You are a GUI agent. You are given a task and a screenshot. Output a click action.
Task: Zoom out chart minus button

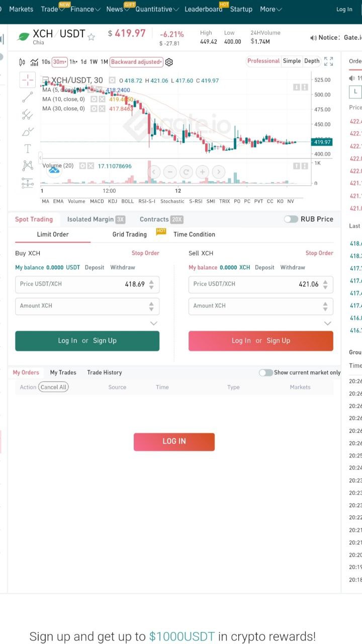170,172
